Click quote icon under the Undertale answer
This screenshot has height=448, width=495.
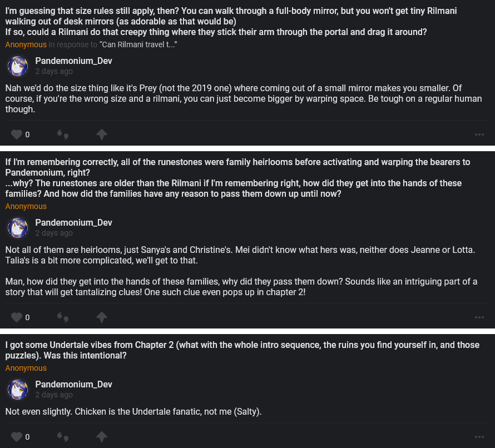[63, 436]
